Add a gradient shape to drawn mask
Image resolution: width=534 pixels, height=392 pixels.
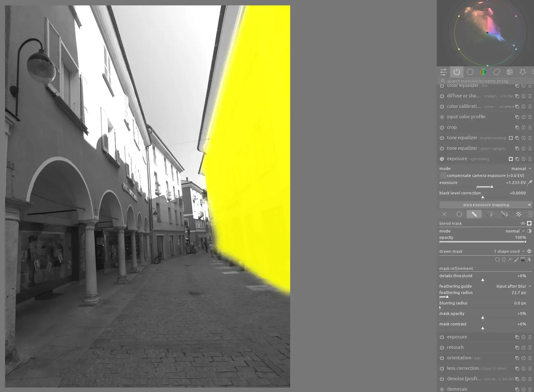523,260
